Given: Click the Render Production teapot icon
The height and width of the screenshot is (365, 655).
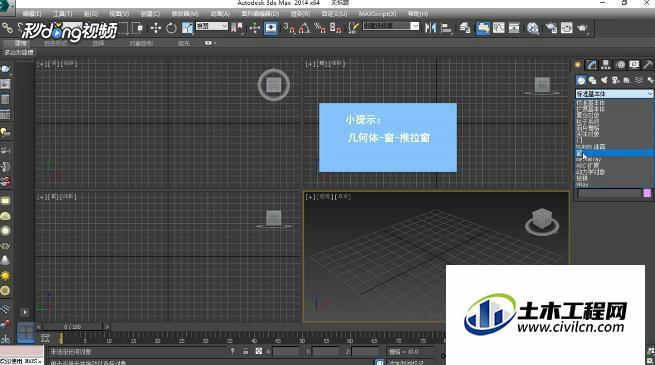Looking at the screenshot, I should pos(582,28).
